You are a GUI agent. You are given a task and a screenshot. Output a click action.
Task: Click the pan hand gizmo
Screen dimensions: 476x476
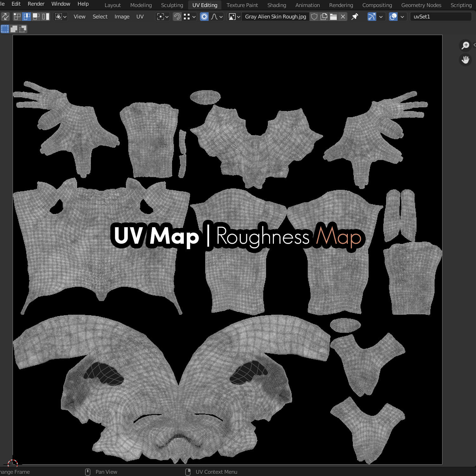(466, 60)
